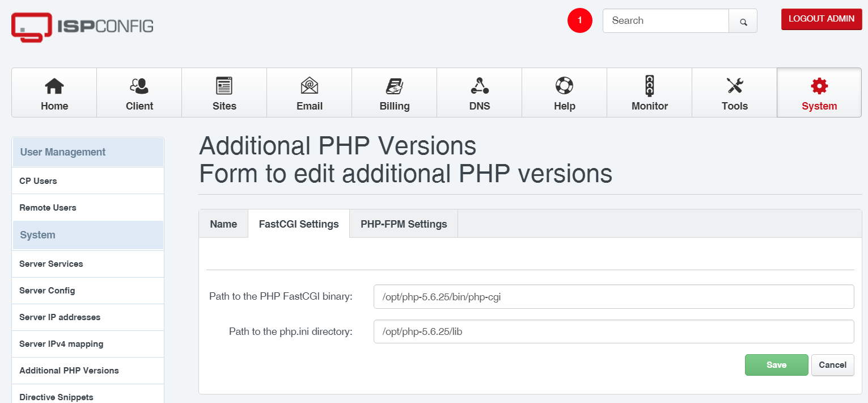Click the System sidebar section header
868x403 pixels.
click(x=88, y=235)
